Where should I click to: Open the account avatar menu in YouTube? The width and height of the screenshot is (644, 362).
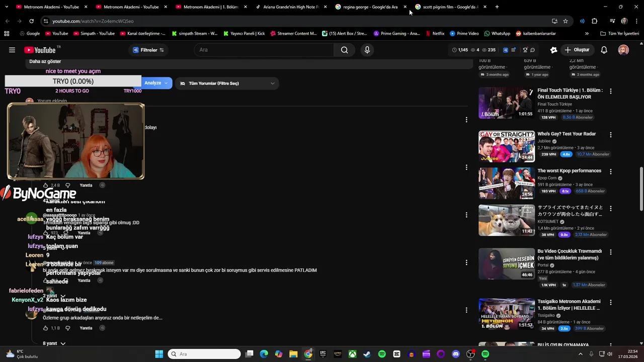(x=623, y=50)
